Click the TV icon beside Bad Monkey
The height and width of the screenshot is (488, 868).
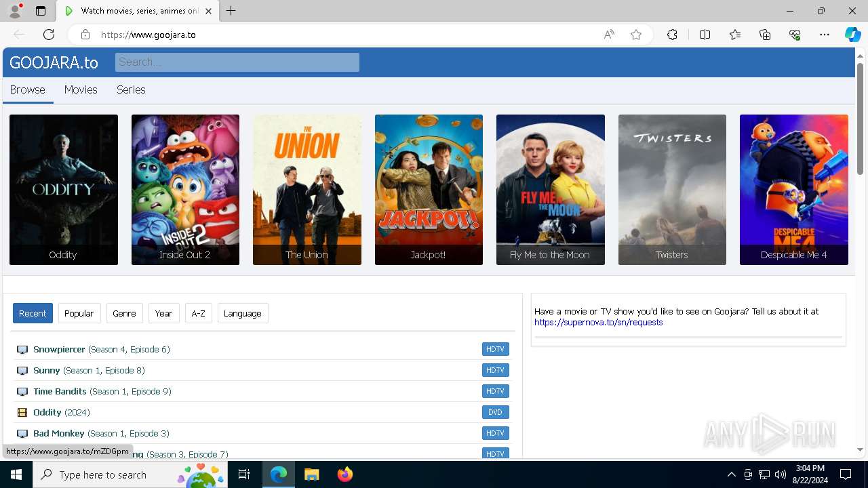[22, 434]
